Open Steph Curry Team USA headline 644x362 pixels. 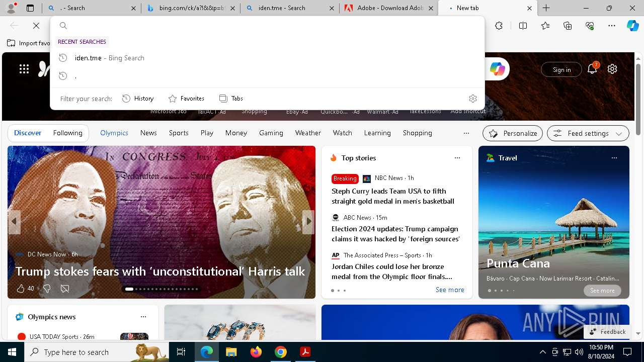[393, 196]
